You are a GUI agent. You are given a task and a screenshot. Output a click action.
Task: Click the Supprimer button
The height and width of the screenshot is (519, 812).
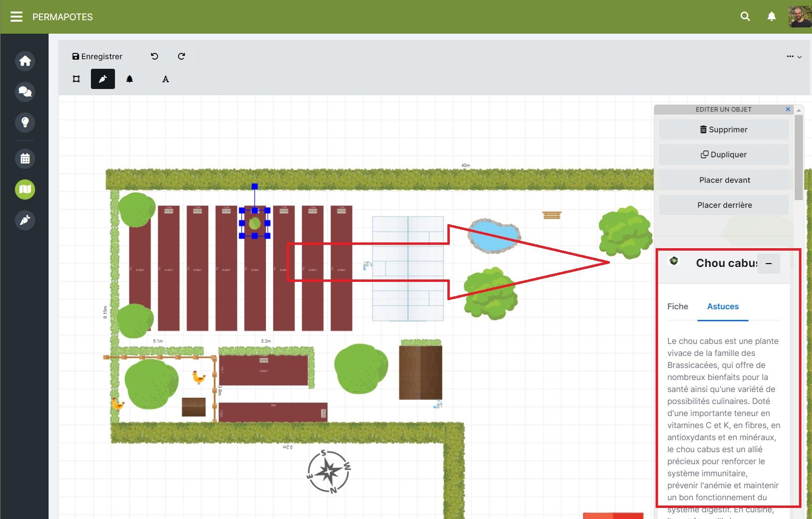[723, 129]
